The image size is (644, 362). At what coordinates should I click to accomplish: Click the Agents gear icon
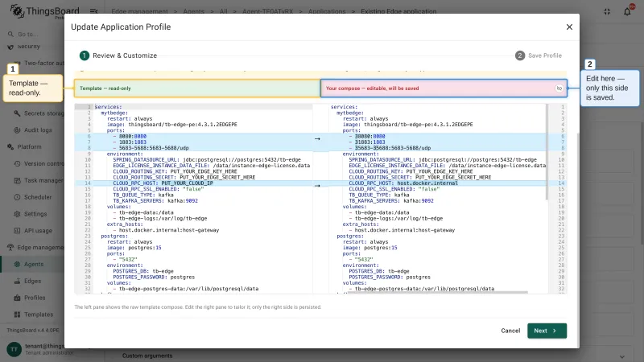point(17,265)
